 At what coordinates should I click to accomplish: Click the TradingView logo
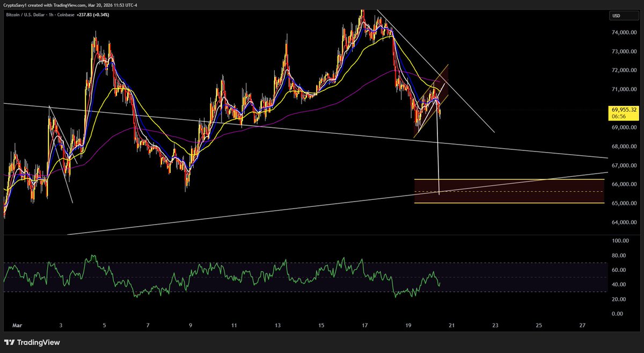(x=32, y=342)
